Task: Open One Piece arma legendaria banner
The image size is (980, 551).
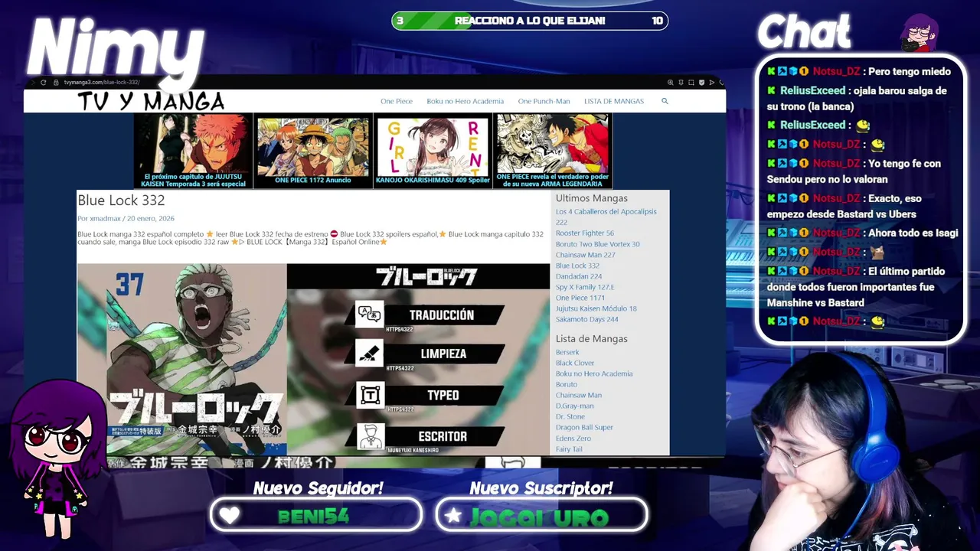Action: [x=553, y=151]
